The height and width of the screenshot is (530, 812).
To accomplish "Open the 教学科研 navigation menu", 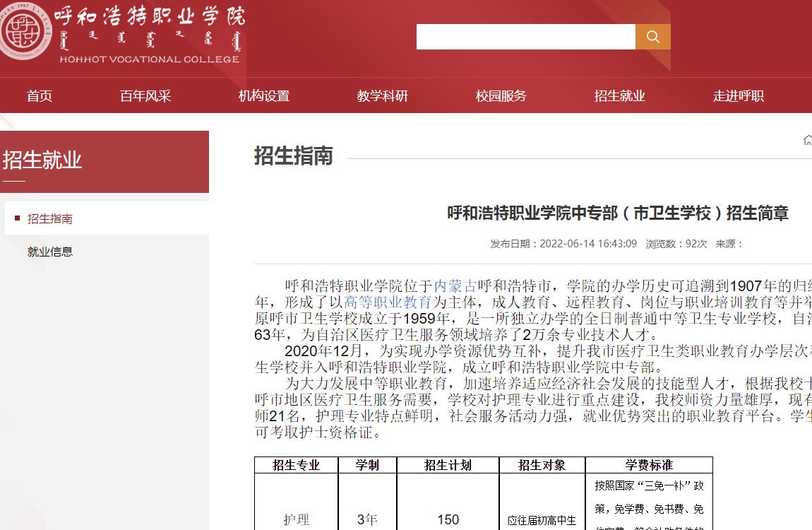I will point(383,96).
